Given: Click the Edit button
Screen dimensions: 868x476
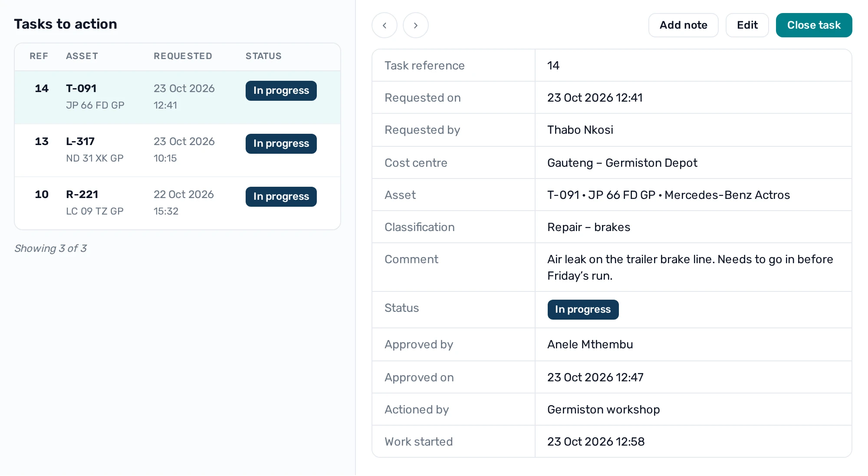Looking at the screenshot, I should click(747, 25).
